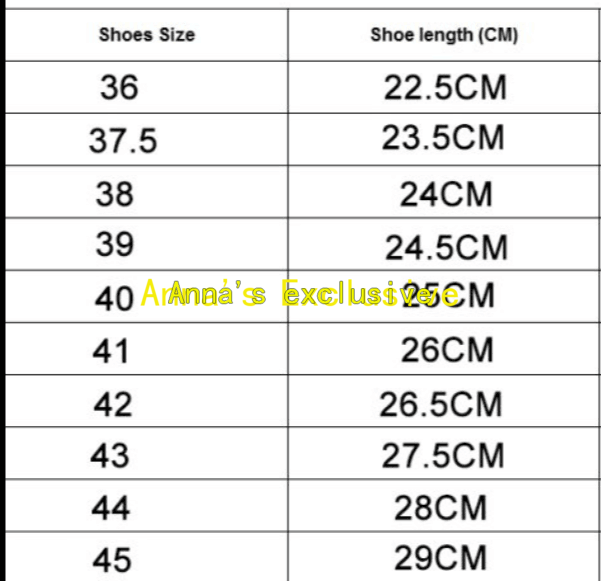
Task: Click the 27.5CM length cell
Action: click(443, 456)
